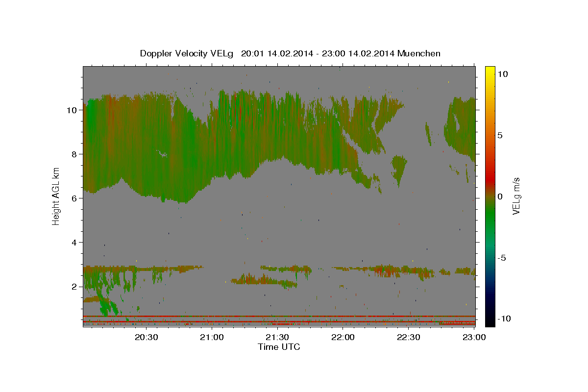Click the height tick label 4
This screenshot has height=392, width=588.
pos(75,242)
